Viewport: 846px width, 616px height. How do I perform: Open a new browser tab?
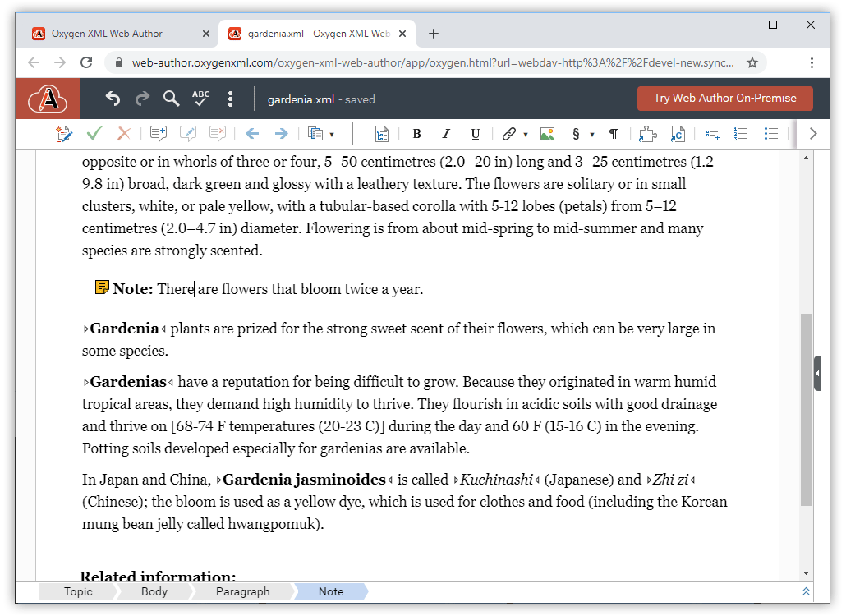(433, 34)
